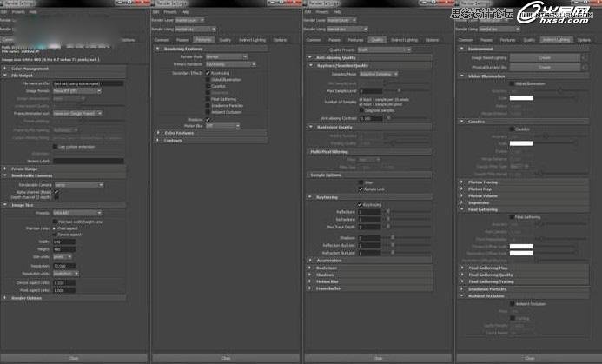
Task: Toggle the Diagnose samples checkbox
Action: [x=361, y=109]
